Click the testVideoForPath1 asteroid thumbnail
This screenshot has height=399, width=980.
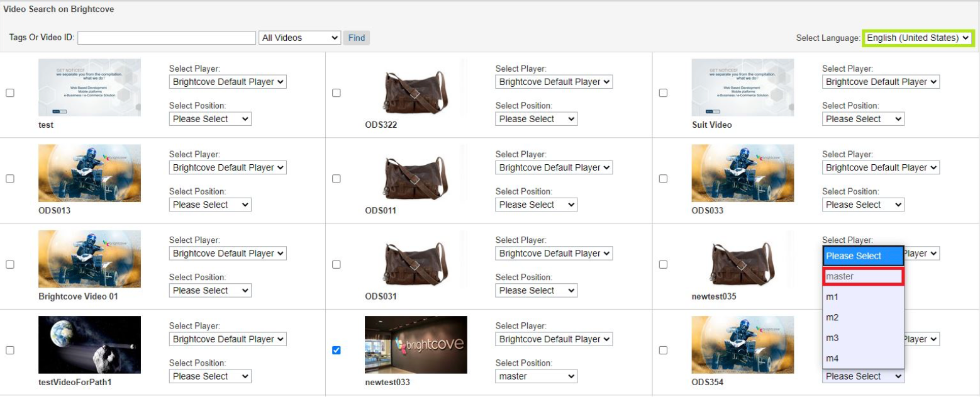click(x=89, y=344)
